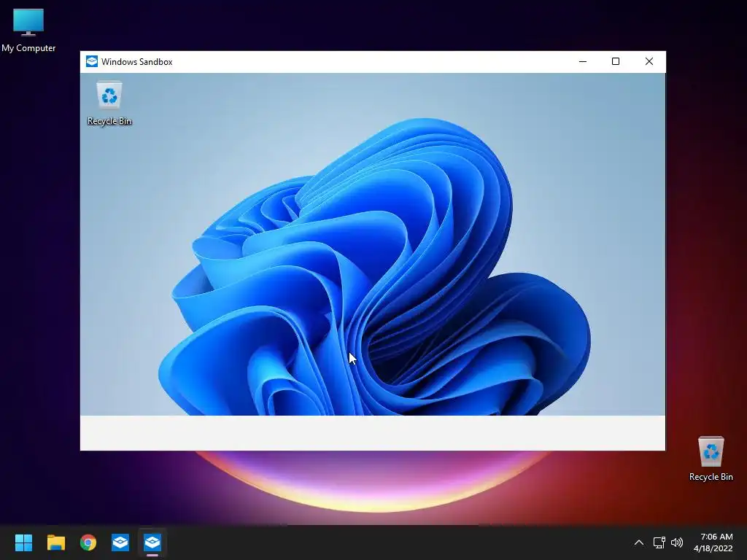Viewport: 747px width, 560px height.
Task: Open Google Chrome from the taskbar
Action: point(88,542)
